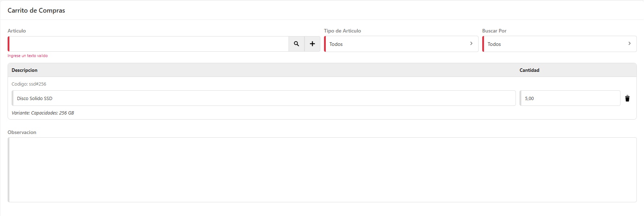Click the Variante: Capacidades: 256 GB text
This screenshot has width=644, height=216.
point(43,113)
